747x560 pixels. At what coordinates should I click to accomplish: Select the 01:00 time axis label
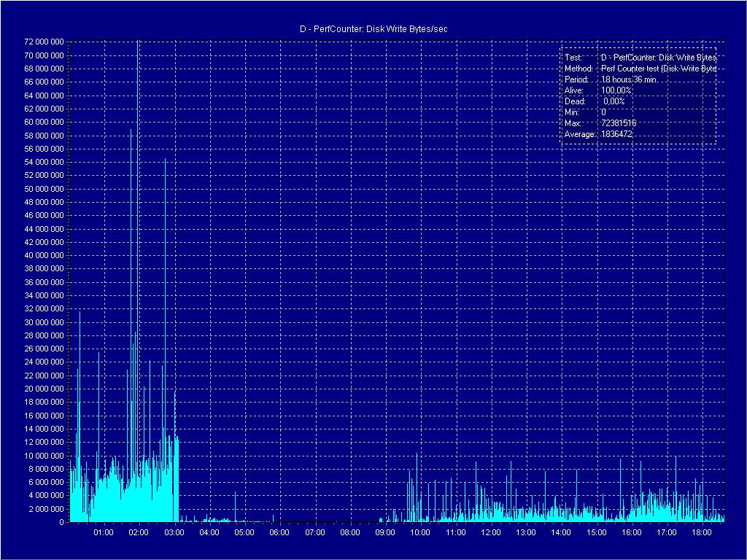click(104, 533)
